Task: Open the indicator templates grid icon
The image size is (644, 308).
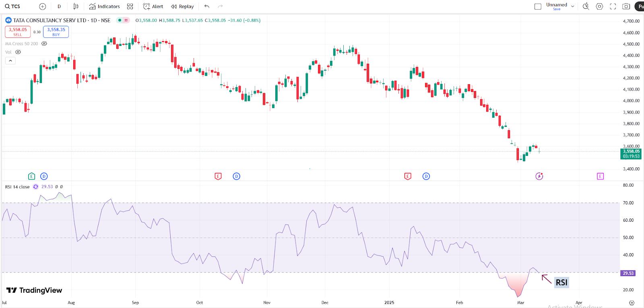Action: [x=130, y=6]
